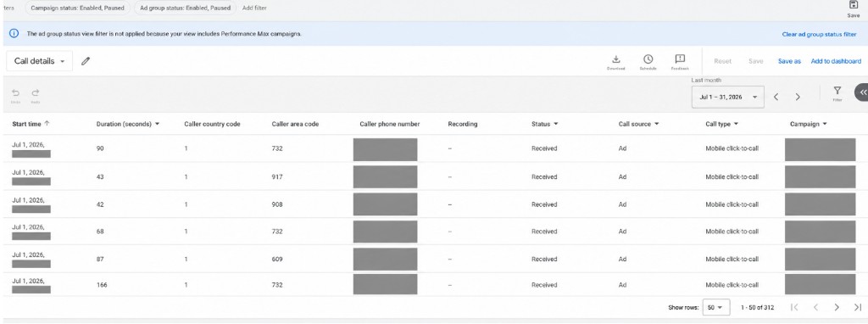Image resolution: width=868 pixels, height=324 pixels.
Task: Click Ad group status: Enabled, Paused chip
Action: (x=185, y=8)
